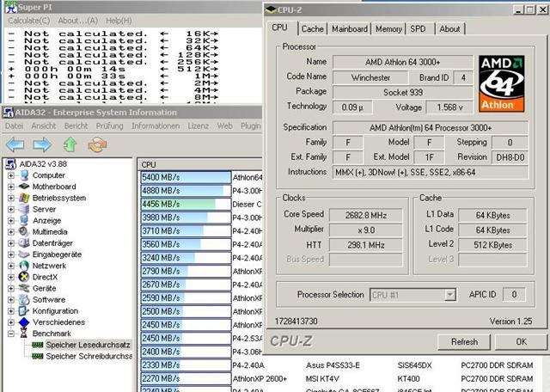Viewport: 550px width, 392px height.
Task: Click the Asus P4S533-E motherboard cell
Action: 333,365
